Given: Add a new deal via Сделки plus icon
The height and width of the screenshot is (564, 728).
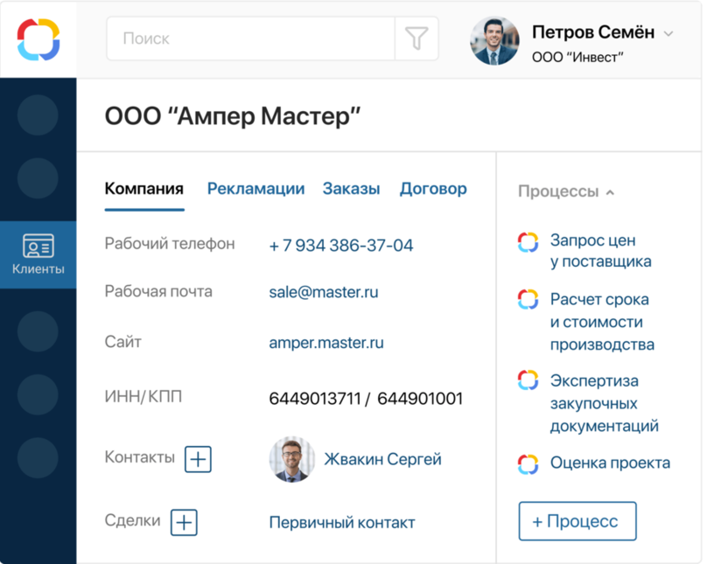Looking at the screenshot, I should [x=184, y=522].
